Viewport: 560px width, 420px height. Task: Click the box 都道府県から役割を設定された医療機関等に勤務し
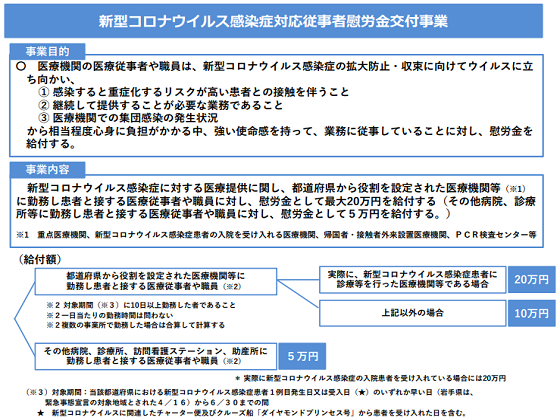coord(156,281)
